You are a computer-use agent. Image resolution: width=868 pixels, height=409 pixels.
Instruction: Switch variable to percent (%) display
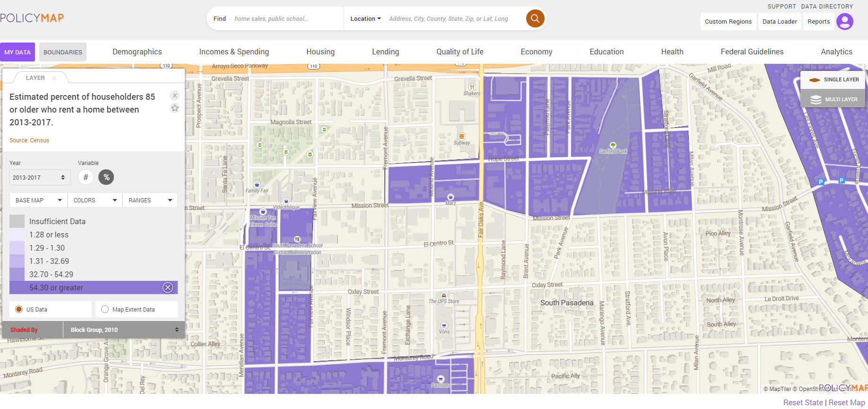pos(106,177)
